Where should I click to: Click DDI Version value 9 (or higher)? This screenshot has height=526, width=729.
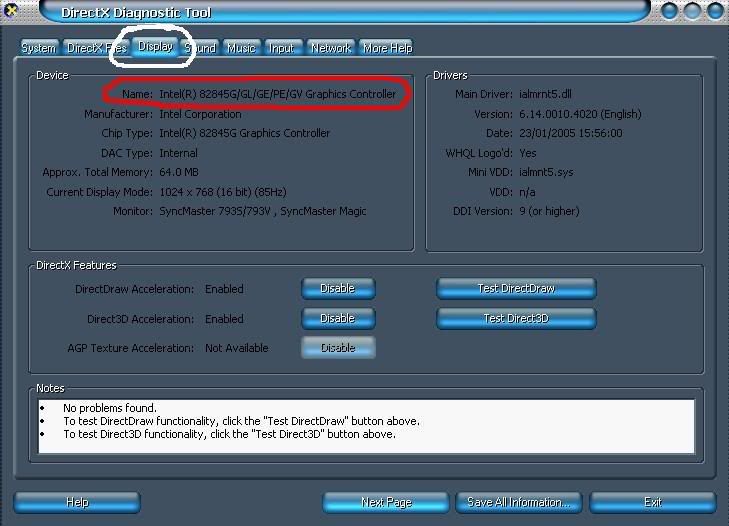[x=549, y=211]
